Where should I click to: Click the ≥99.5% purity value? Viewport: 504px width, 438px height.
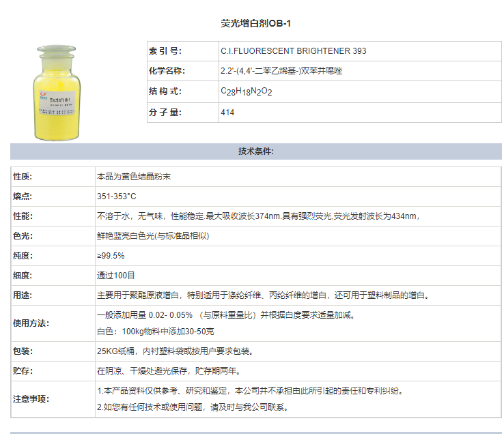pyautogui.click(x=111, y=256)
